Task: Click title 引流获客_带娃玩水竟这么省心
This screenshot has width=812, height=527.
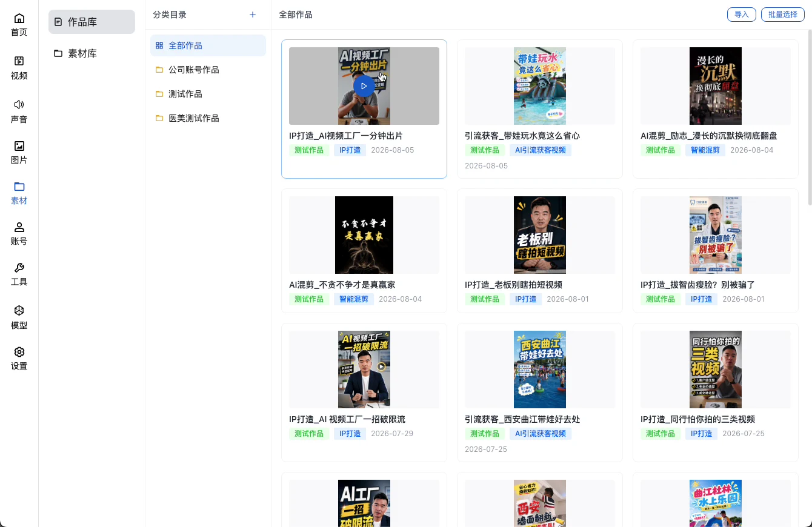Action: click(x=522, y=136)
